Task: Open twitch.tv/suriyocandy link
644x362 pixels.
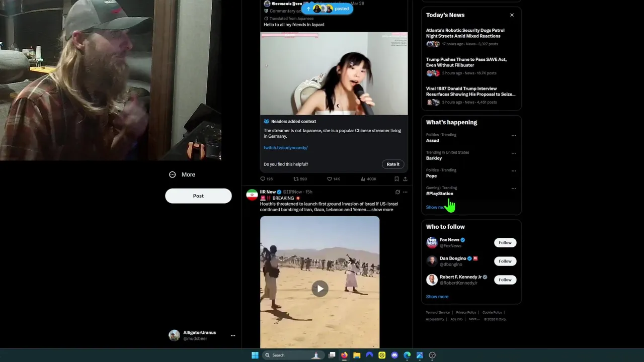Action: (x=285, y=148)
